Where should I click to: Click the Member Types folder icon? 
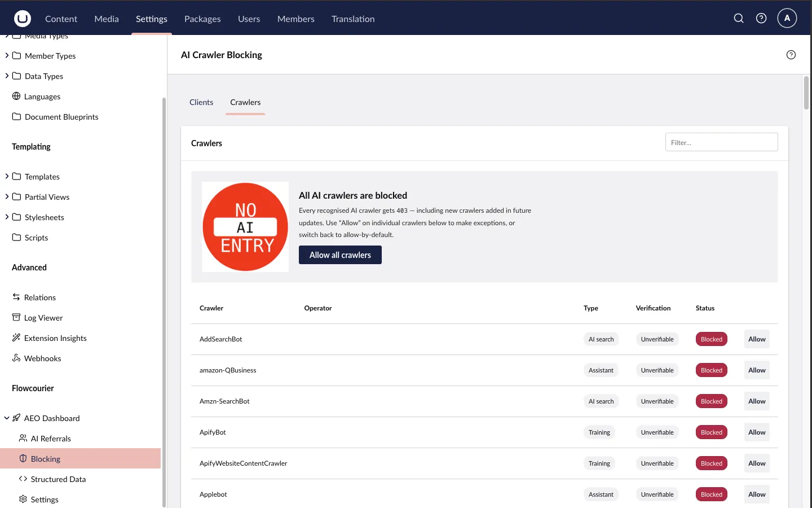tap(17, 55)
